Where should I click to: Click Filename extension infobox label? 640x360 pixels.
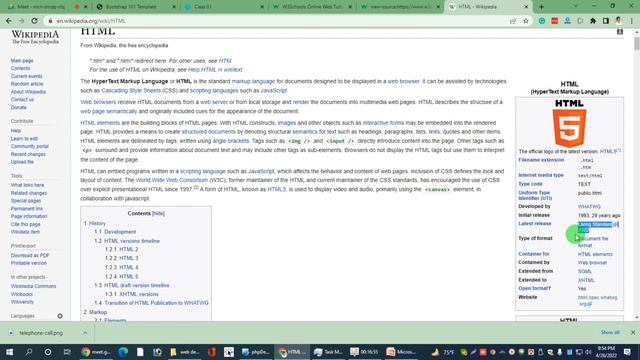(541, 160)
